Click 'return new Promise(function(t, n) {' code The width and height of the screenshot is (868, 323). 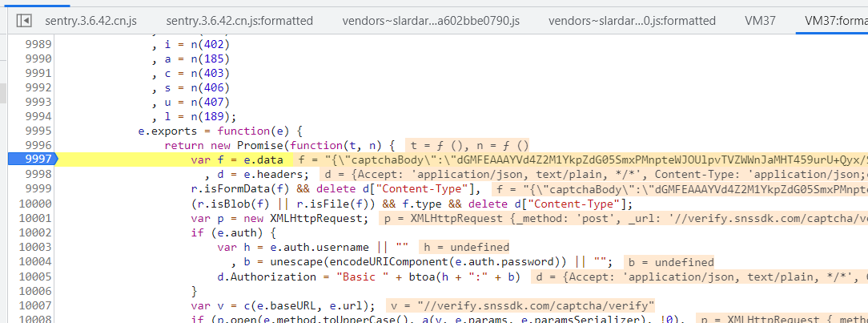coord(279,146)
